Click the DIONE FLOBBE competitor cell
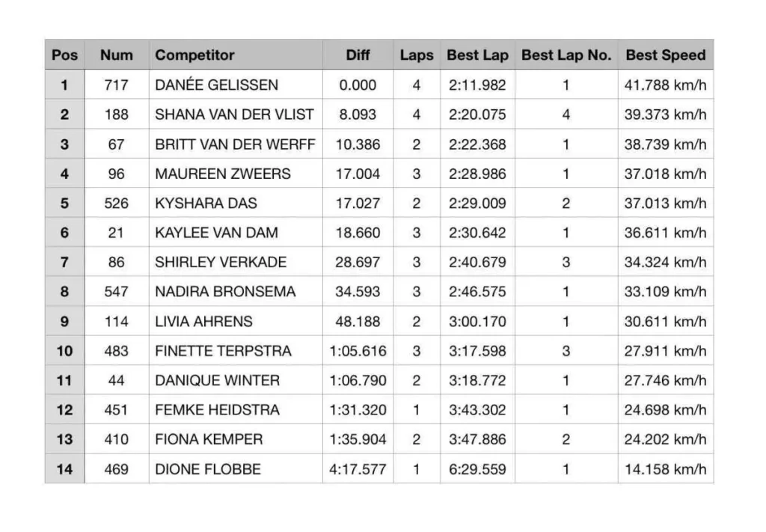Screen dimensions: 766x532 (236, 469)
